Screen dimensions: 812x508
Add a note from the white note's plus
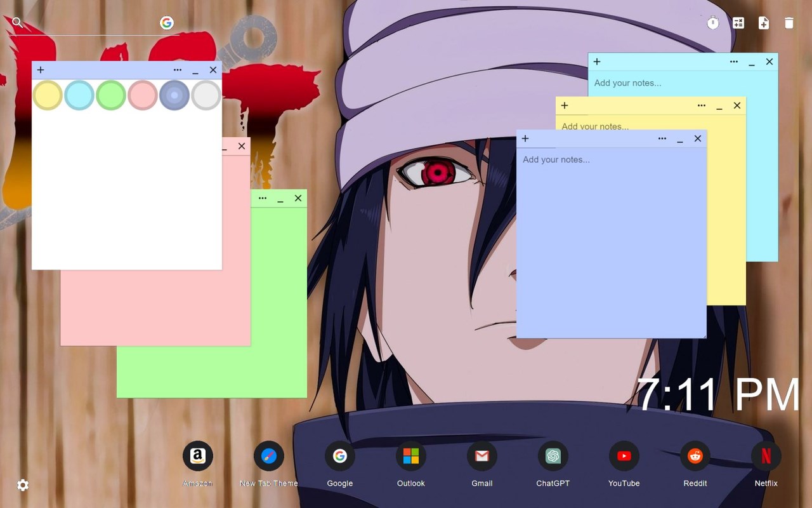click(x=41, y=70)
